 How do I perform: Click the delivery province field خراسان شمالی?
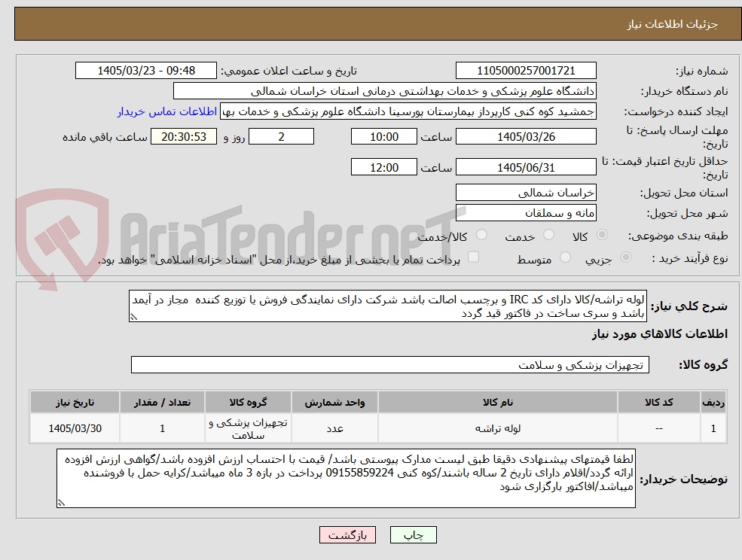tap(526, 193)
